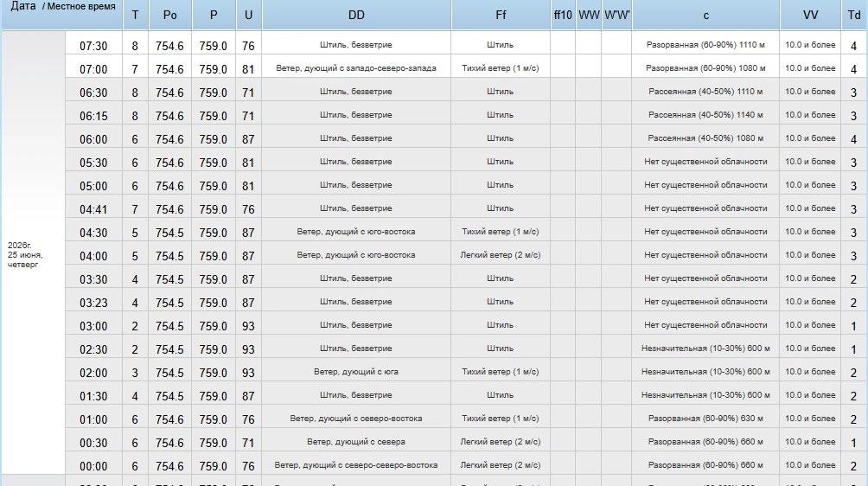Select the 07:30 observation time cell

tap(93, 45)
